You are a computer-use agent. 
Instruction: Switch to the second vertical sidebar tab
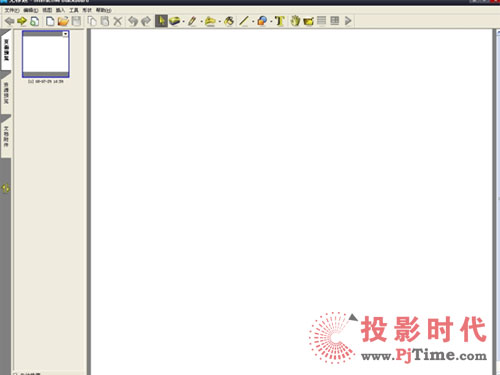[x=6, y=93]
